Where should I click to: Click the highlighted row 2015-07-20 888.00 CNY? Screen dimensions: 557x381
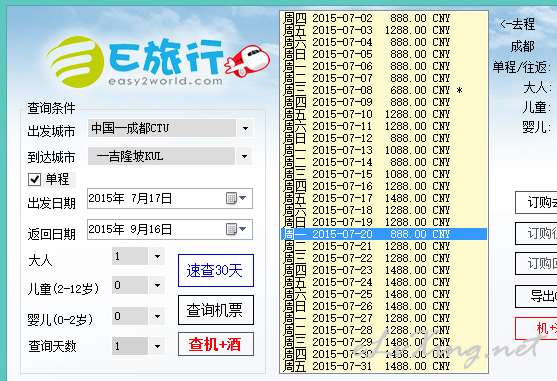point(384,234)
